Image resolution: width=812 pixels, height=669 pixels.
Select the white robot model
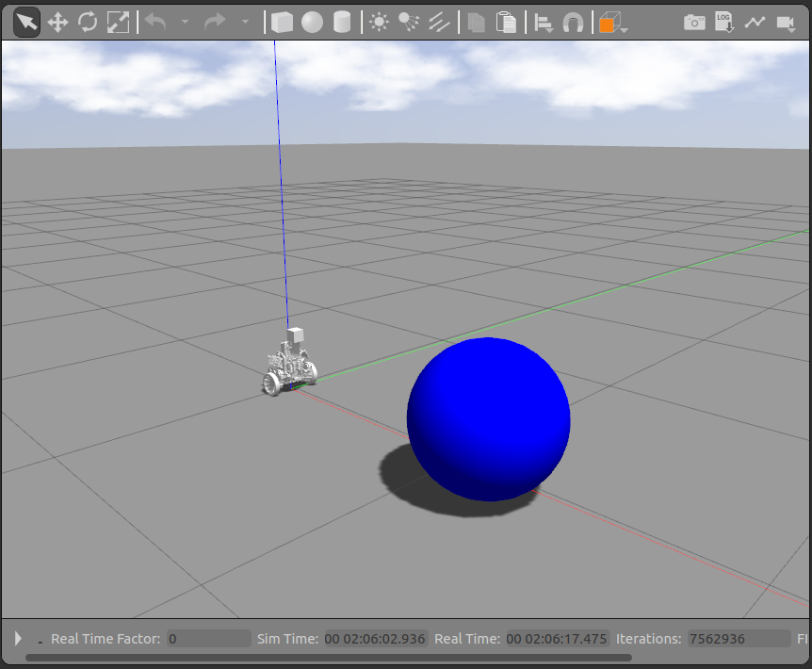click(289, 363)
